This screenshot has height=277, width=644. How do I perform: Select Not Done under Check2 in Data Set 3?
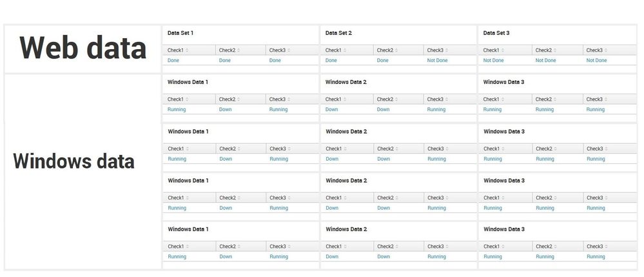pos(545,61)
